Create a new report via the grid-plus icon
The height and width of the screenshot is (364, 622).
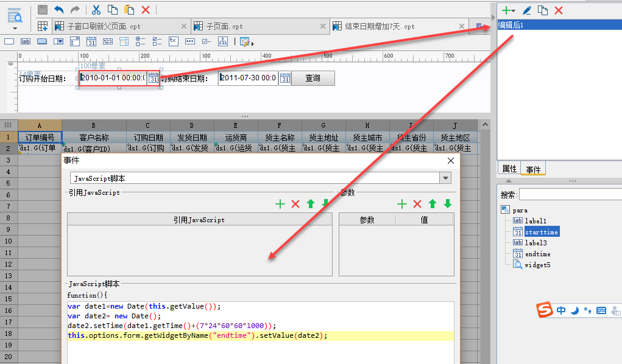(x=43, y=26)
